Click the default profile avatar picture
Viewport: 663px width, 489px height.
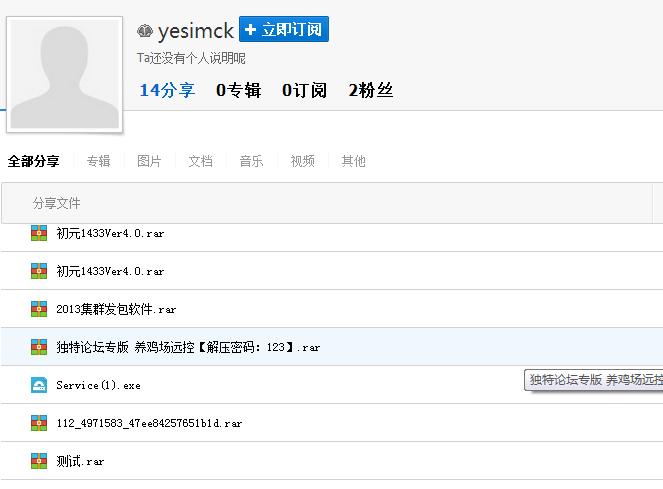65,75
